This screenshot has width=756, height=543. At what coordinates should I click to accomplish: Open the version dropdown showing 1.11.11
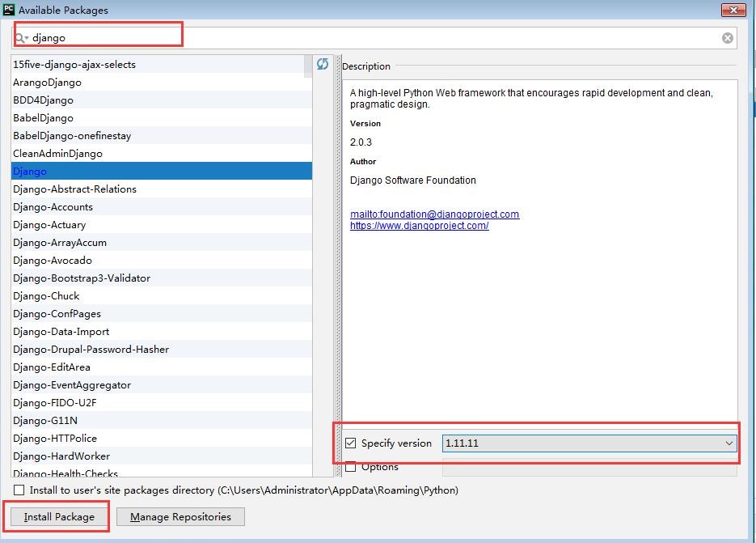click(589, 443)
